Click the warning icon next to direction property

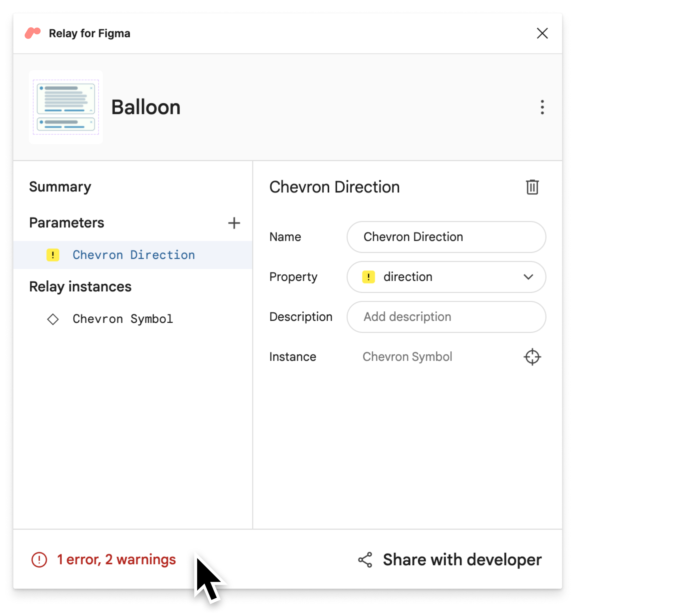[x=368, y=276]
